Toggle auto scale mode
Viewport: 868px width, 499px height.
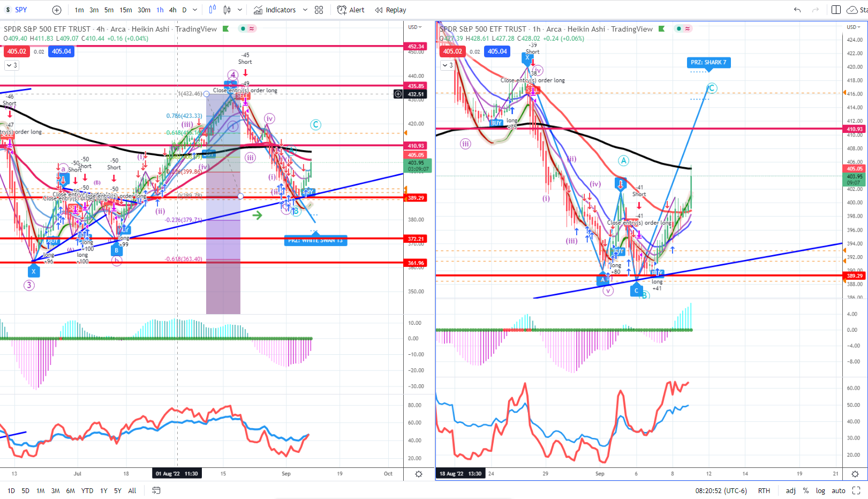(x=839, y=490)
